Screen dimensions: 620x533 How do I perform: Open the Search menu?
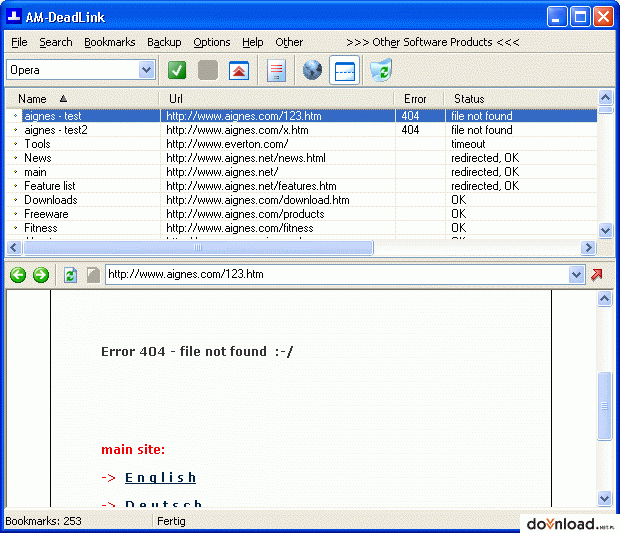click(x=56, y=42)
